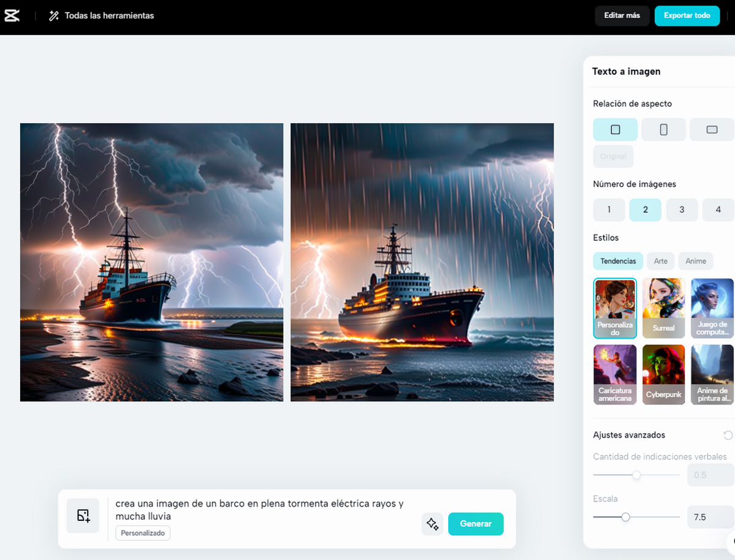
Task: Switch to the Arte styles tab
Action: (660, 261)
